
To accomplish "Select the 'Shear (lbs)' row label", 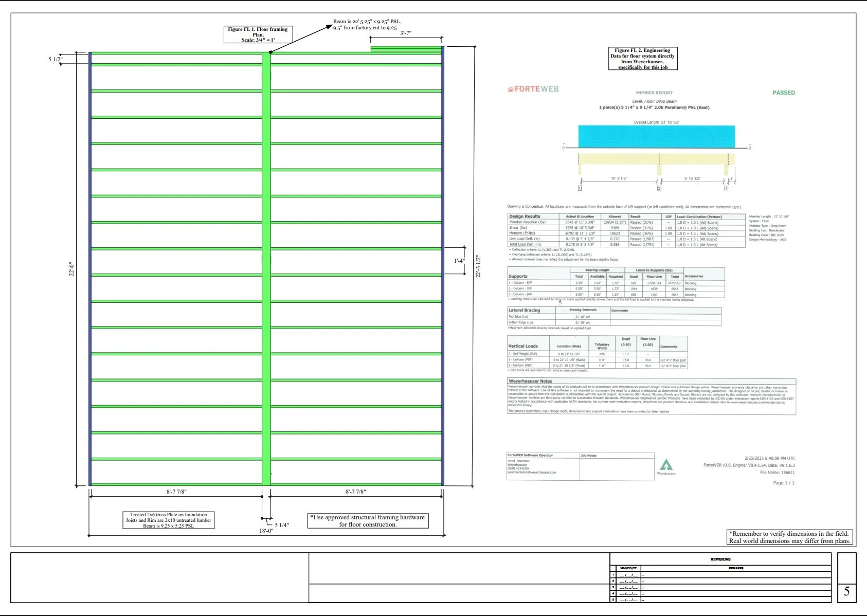I will (518, 228).
